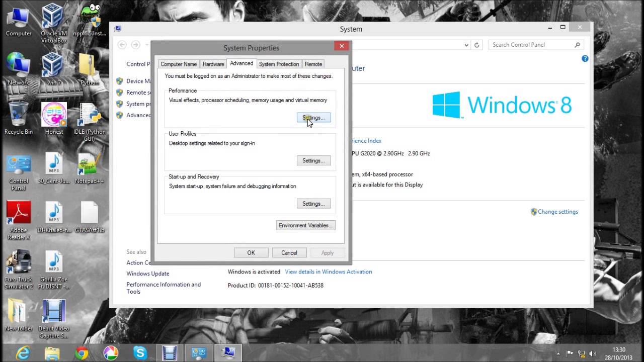This screenshot has height=362, width=644.
Task: Open Internet Explorer from the taskbar
Action: pos(23,352)
